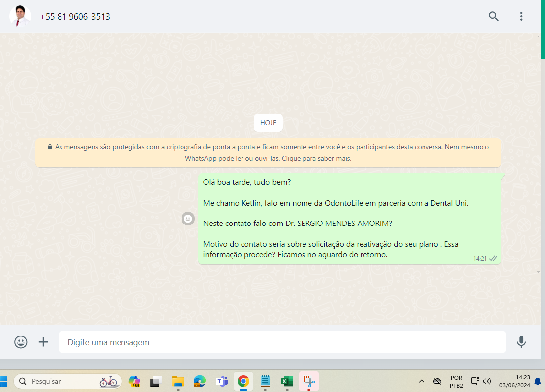
Task: React to the message with emoji button
Action: (x=188, y=219)
